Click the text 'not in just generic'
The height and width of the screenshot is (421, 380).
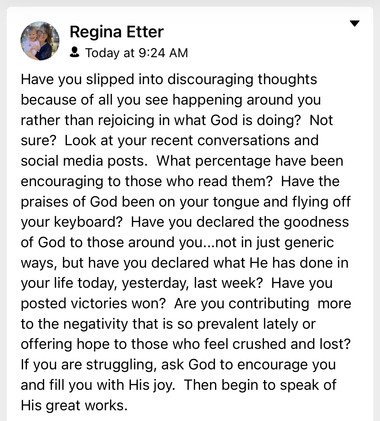(x=275, y=243)
